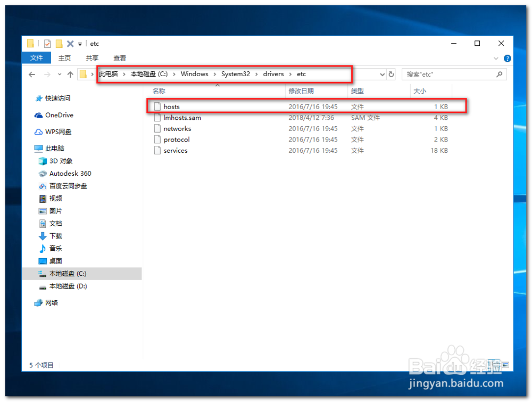Select the networks file

coord(301,129)
